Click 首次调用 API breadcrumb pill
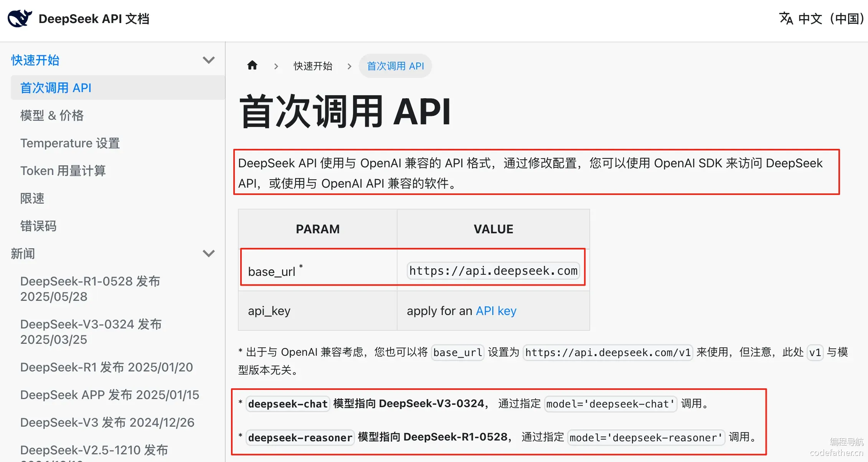Viewport: 868px width, 462px height. point(395,66)
